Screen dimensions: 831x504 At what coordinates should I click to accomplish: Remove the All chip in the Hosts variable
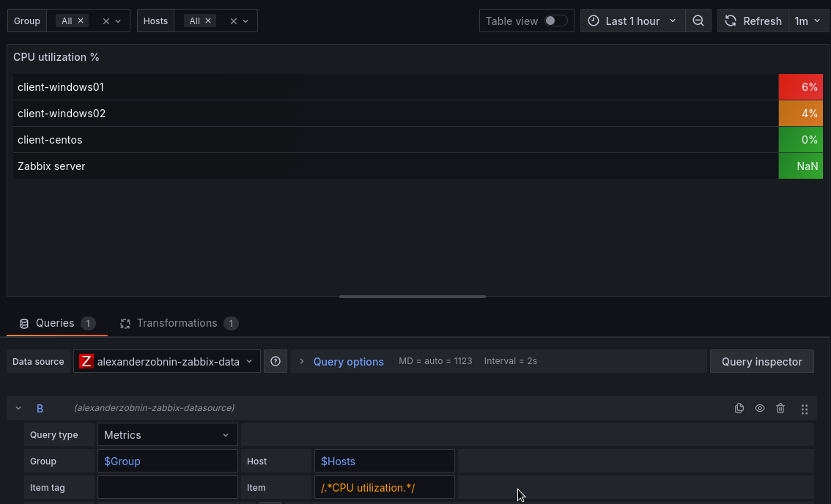click(x=208, y=21)
